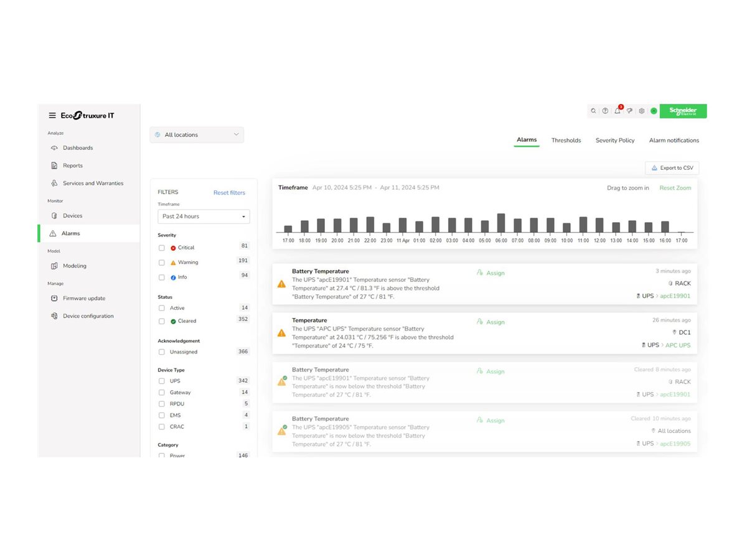Enable the Critical severity checkbox

click(162, 248)
